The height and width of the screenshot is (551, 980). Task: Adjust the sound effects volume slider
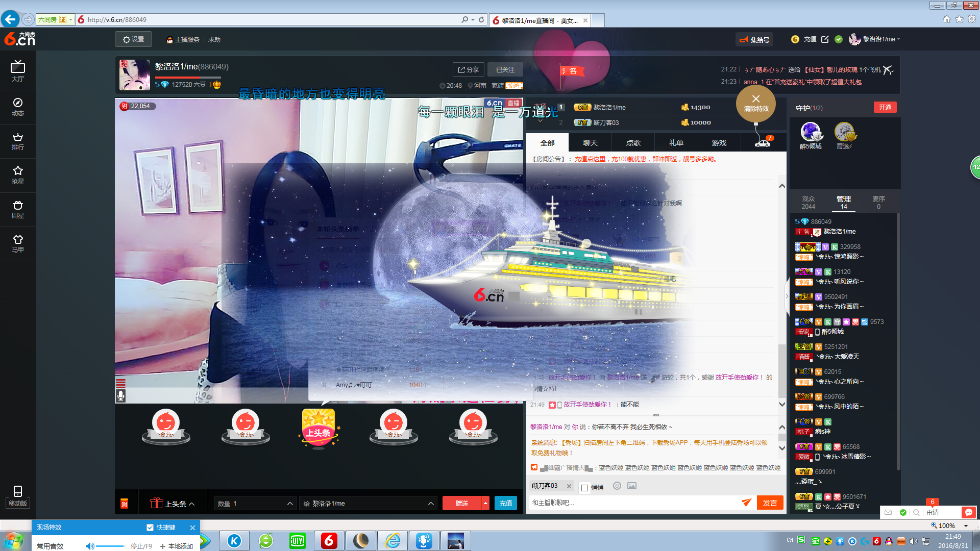(110, 546)
